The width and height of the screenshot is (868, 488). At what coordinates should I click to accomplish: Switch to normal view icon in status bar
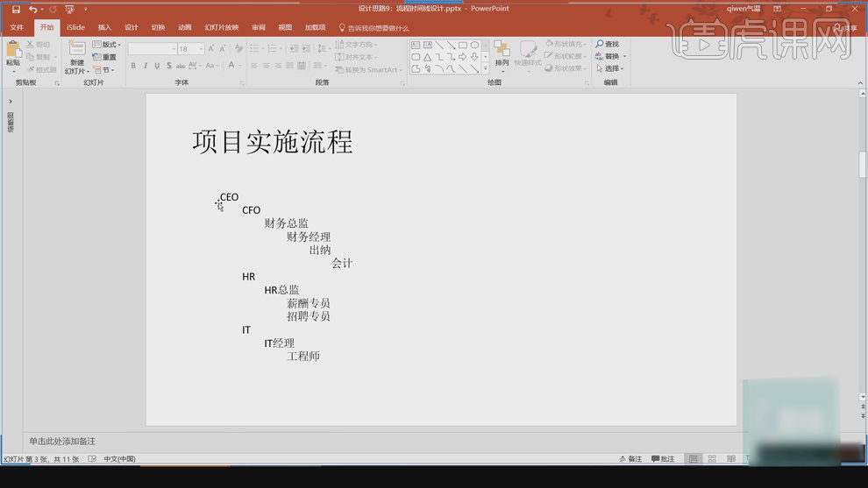coord(693,459)
